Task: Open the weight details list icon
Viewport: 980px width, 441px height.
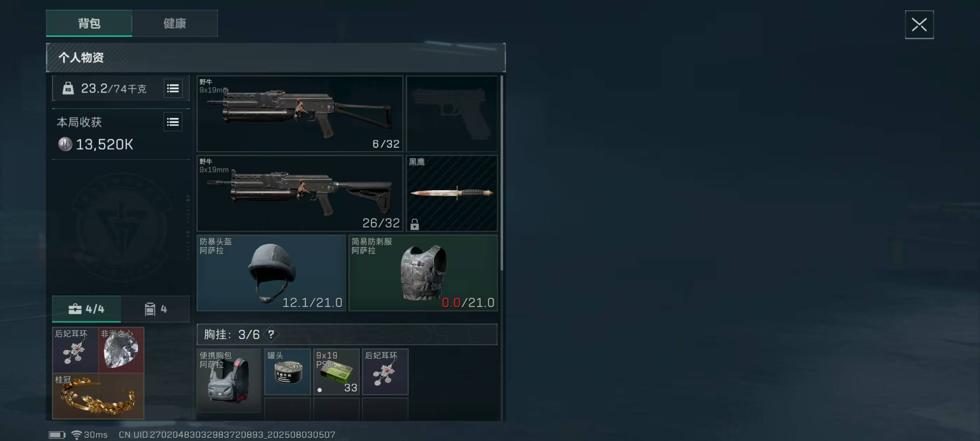Action: pos(173,88)
